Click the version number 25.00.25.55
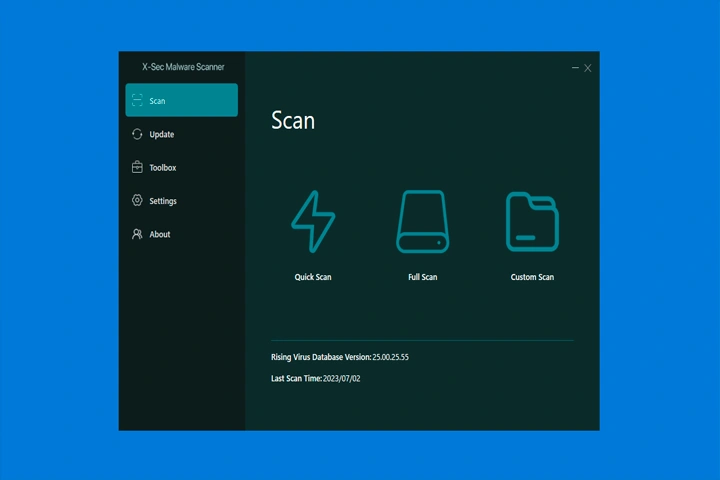Screen dimensions: 720x480 coord(390,357)
